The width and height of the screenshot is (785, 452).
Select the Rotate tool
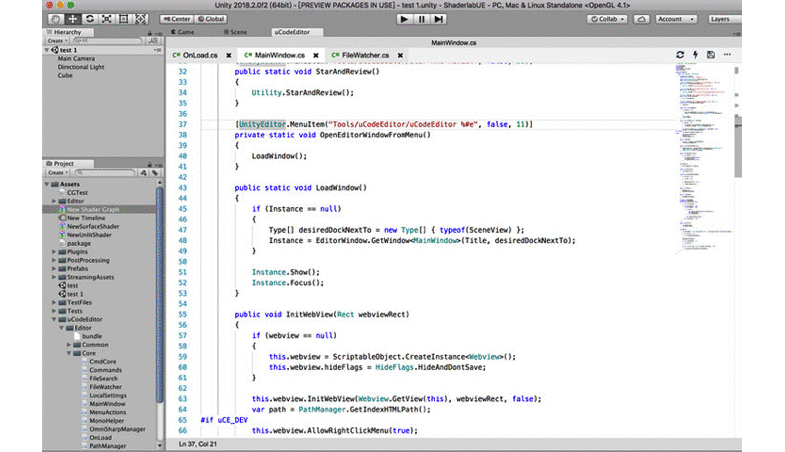[x=90, y=19]
